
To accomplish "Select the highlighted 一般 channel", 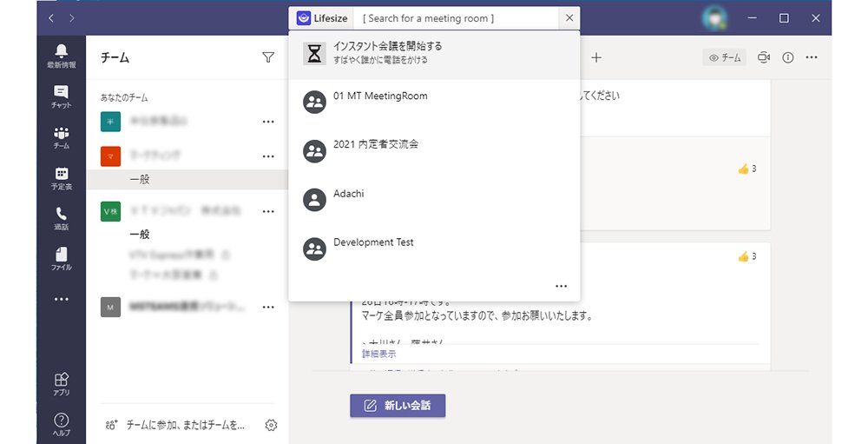I will coord(188,180).
